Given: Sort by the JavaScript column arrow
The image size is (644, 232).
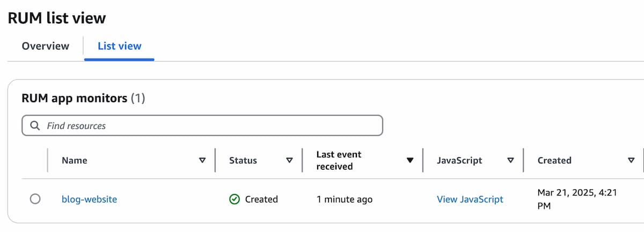Looking at the screenshot, I should [511, 161].
